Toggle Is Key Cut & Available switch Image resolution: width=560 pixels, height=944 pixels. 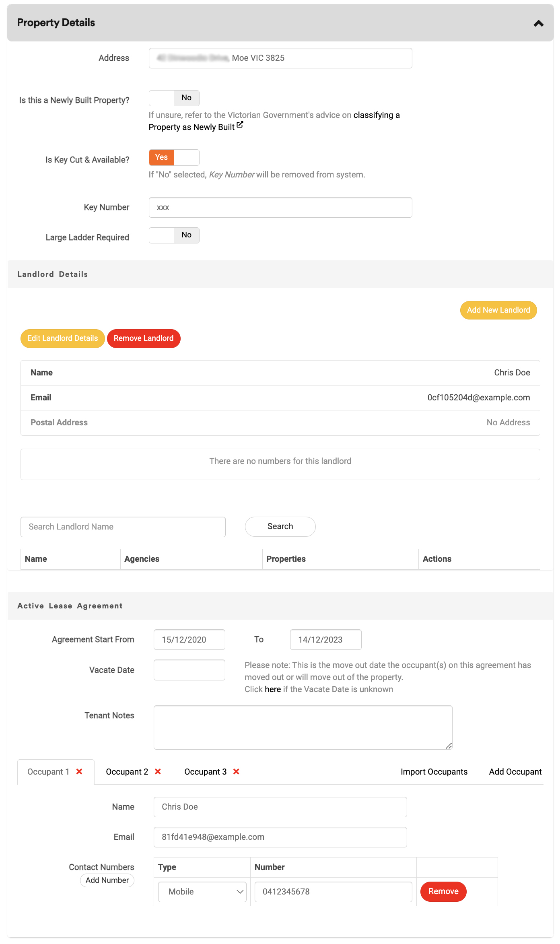(174, 157)
